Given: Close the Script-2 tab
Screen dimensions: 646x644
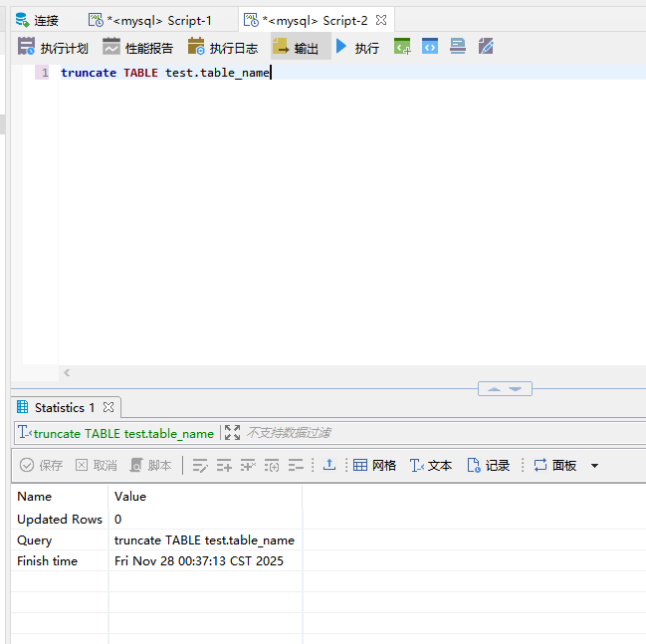Looking at the screenshot, I should click(381, 20).
